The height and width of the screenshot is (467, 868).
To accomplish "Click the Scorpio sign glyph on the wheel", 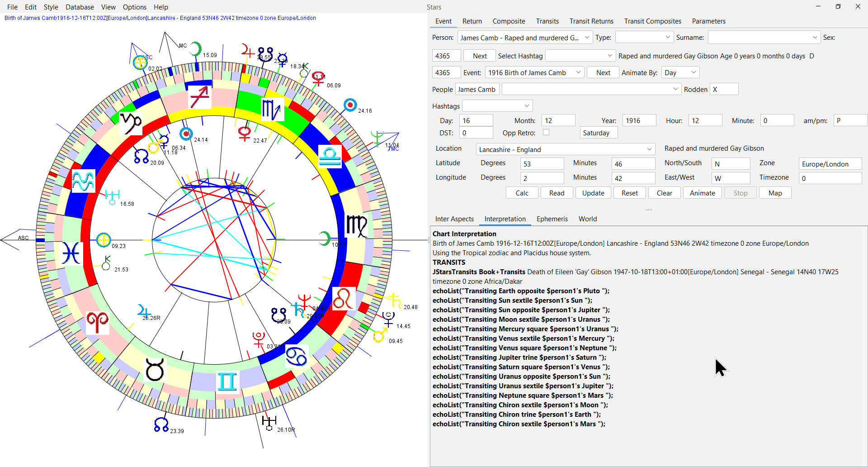I will (x=272, y=110).
